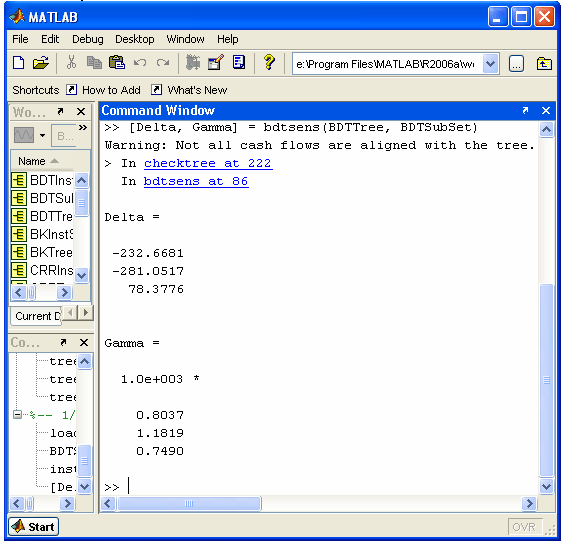This screenshot has height=546, width=564.
Task: Undo last action
Action: coord(140,63)
